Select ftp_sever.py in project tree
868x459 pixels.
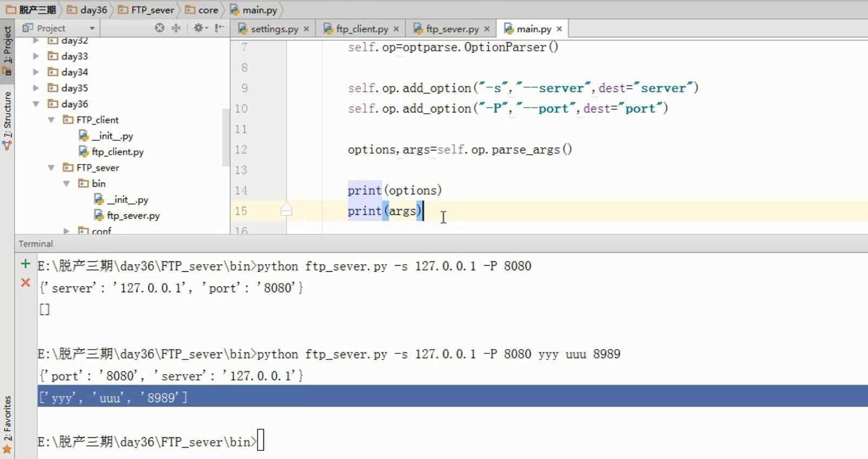pos(127,215)
